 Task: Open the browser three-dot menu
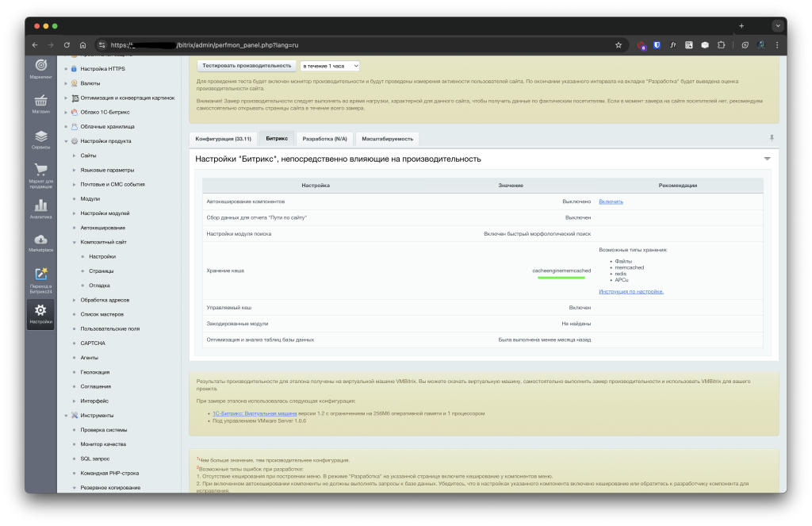coord(777,45)
